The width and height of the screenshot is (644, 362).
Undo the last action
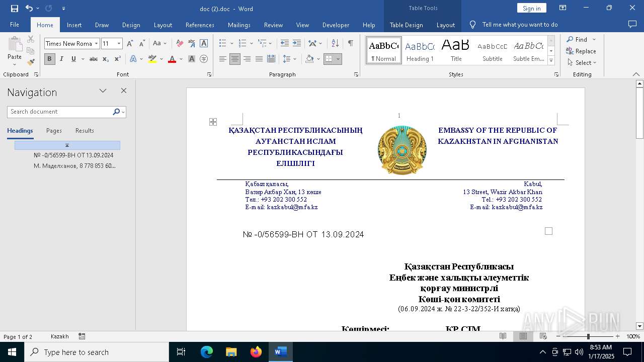29,9
